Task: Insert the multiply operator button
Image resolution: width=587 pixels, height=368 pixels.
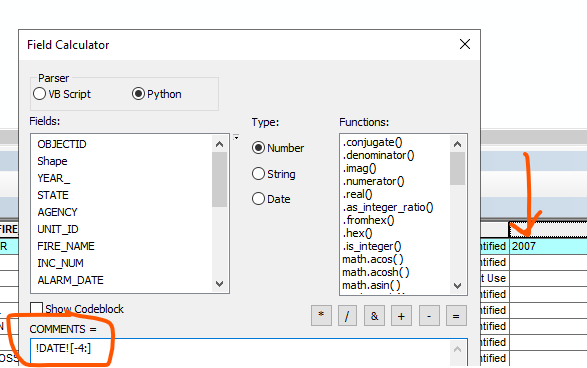Action: (x=321, y=316)
